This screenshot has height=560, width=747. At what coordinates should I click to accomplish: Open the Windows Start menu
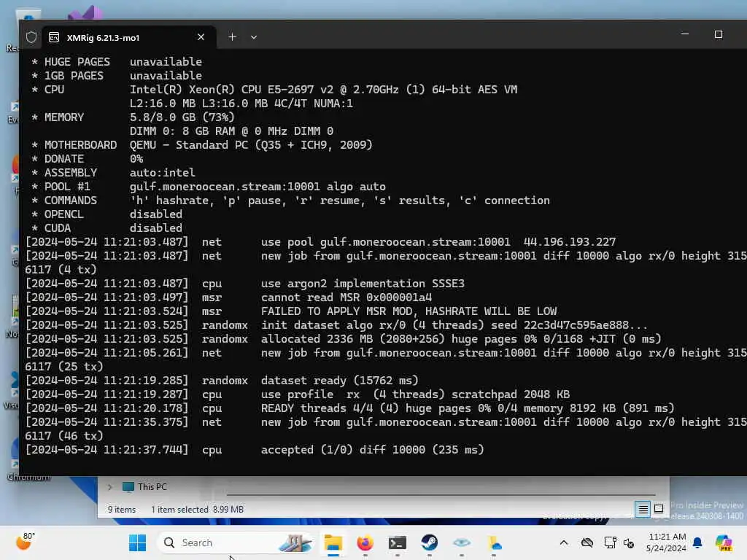[138, 542]
